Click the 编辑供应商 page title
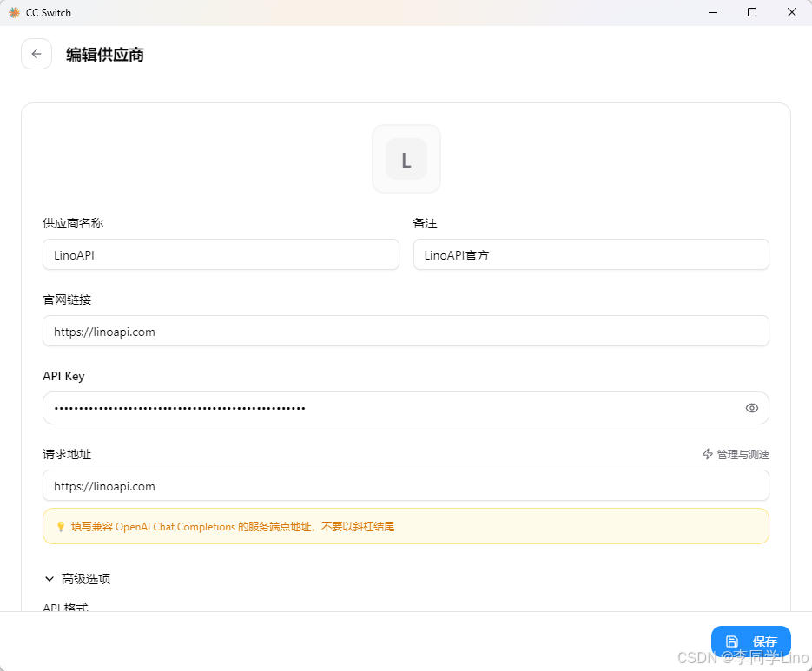 [x=105, y=55]
